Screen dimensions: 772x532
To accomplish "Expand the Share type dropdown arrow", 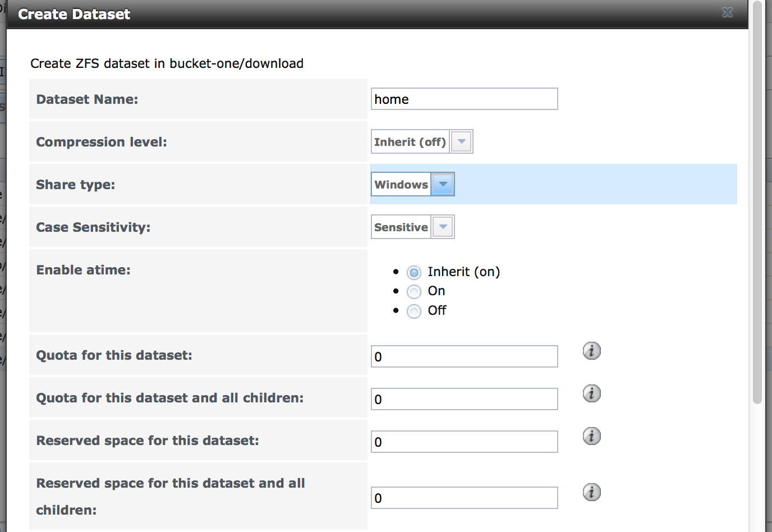I will (x=443, y=184).
